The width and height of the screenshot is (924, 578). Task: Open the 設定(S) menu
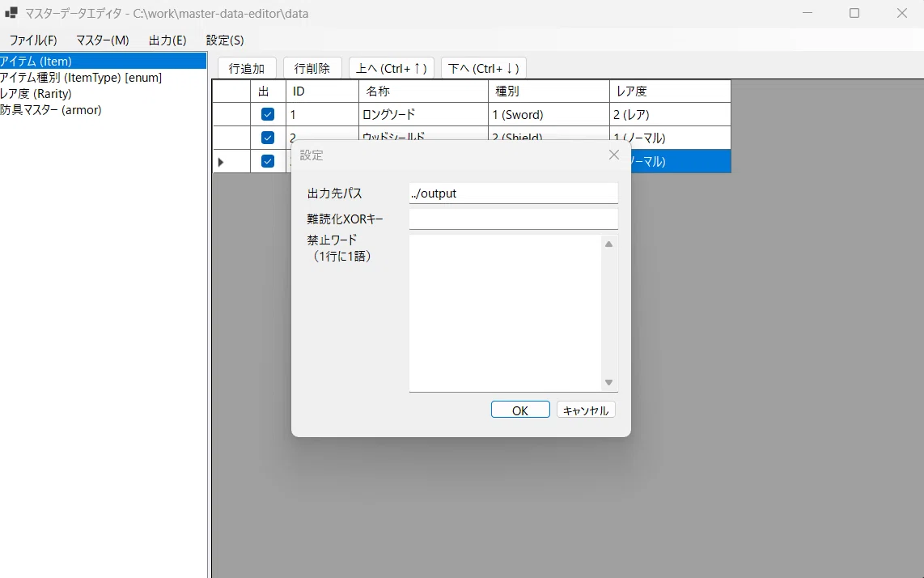(224, 40)
